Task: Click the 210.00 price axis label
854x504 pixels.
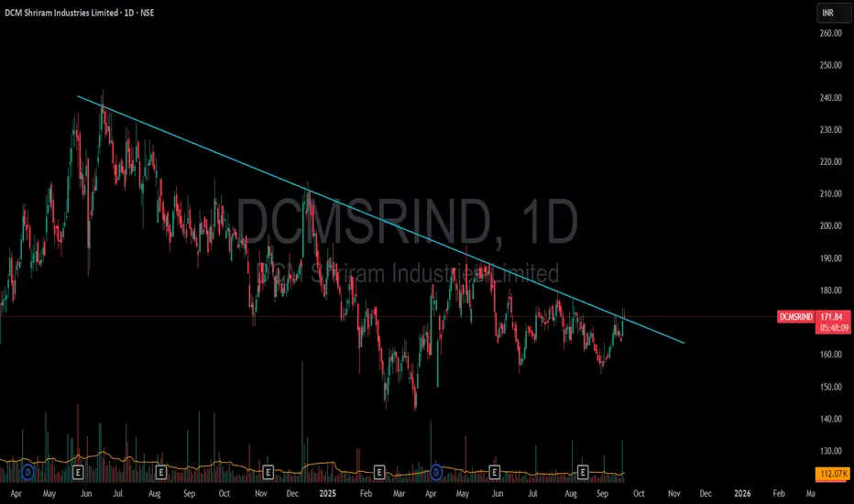Action: point(830,193)
